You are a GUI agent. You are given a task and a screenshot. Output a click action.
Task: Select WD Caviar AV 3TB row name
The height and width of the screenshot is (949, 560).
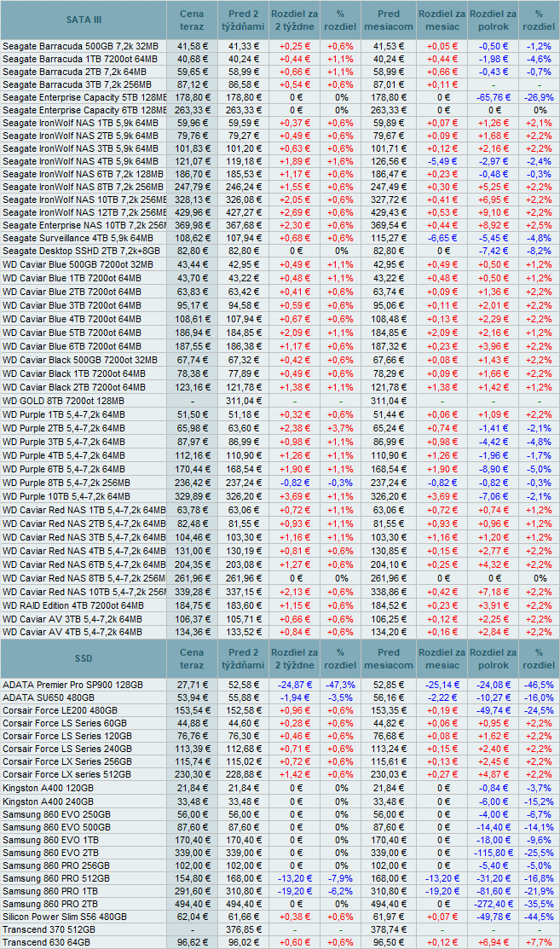(x=72, y=619)
